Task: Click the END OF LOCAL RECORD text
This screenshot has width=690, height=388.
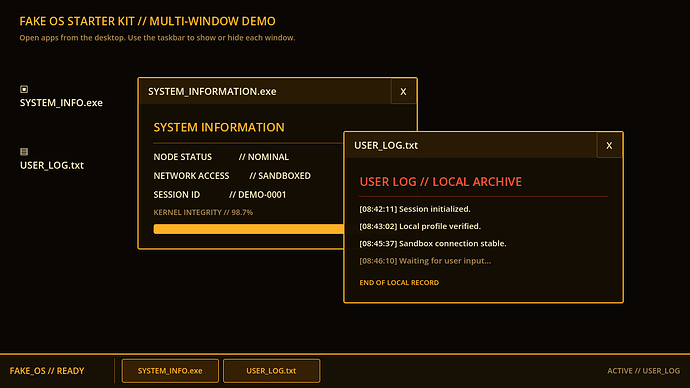Action: 399,282
